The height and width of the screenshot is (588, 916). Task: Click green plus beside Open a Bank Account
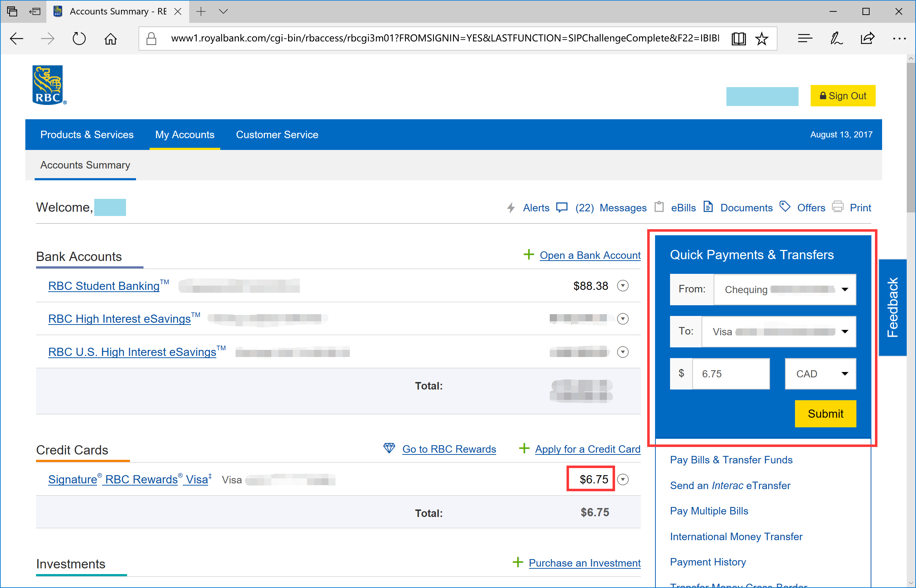[529, 254]
